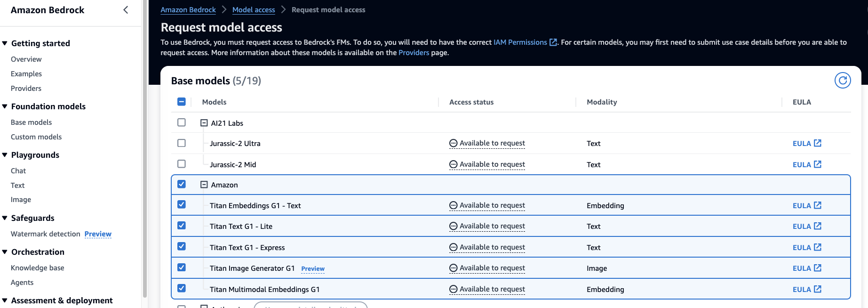Click status icon for Titan Text G1 - Lite
Screen dimensions: 868x308
click(x=453, y=226)
